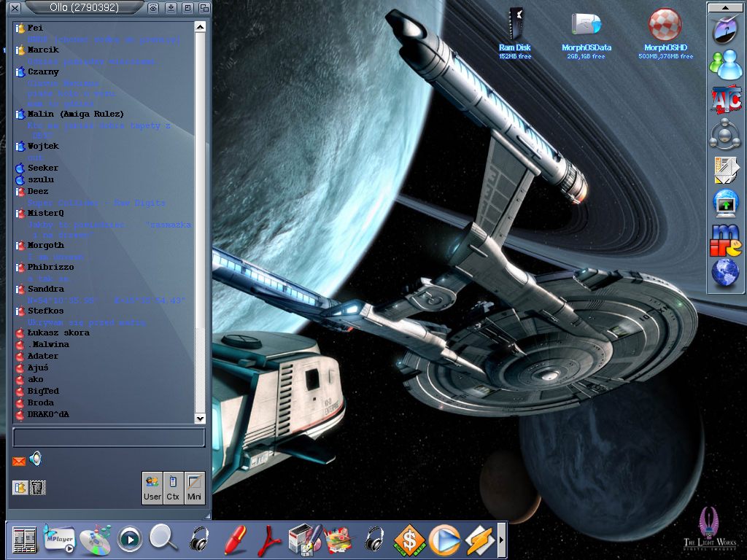
Task: Click the Mini button
Action: pos(194,488)
